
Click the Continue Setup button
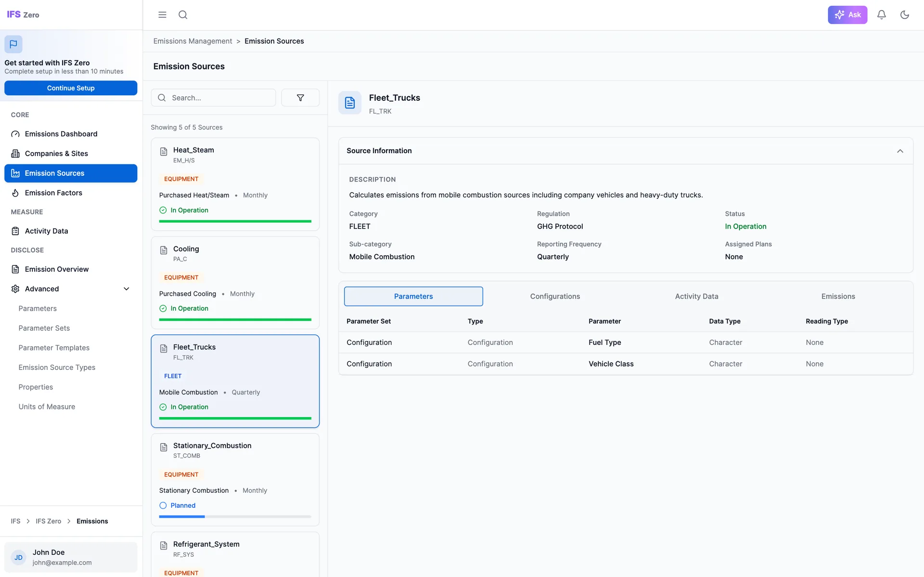tap(71, 88)
